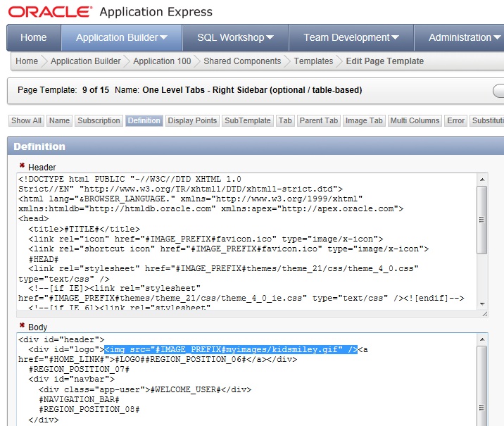The image size is (504, 426).
Task: Click the Header field label
Action: click(42, 168)
